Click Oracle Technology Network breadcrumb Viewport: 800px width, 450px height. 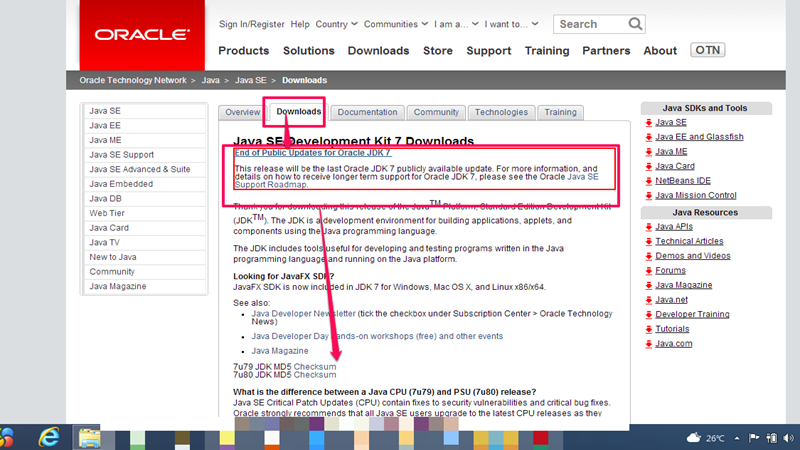pos(133,80)
